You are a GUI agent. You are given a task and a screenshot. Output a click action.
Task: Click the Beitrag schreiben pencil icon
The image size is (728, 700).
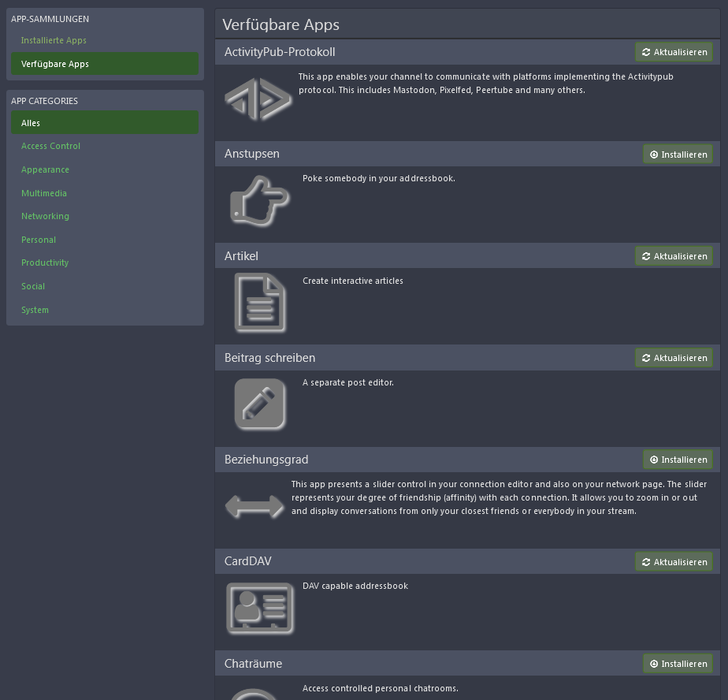(260, 404)
